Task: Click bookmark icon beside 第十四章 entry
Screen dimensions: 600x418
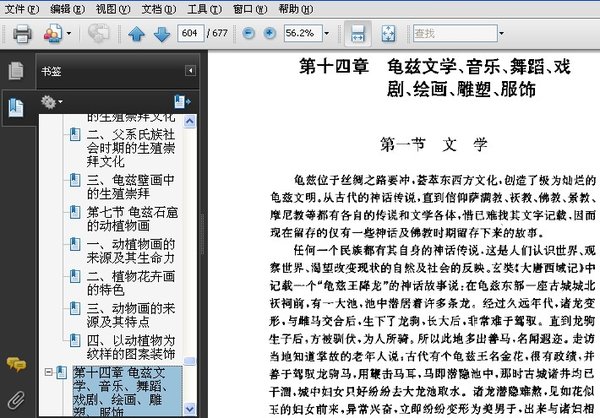Action: pyautogui.click(x=62, y=372)
